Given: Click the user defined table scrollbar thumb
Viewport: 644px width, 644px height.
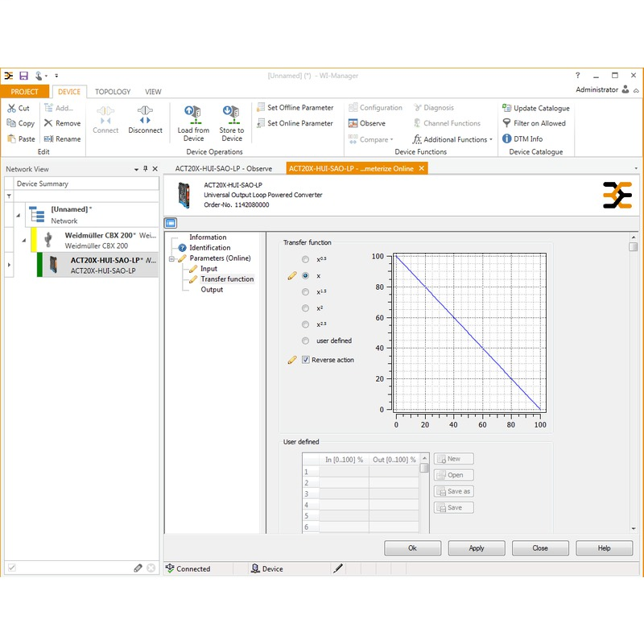Looking at the screenshot, I should (x=424, y=468).
